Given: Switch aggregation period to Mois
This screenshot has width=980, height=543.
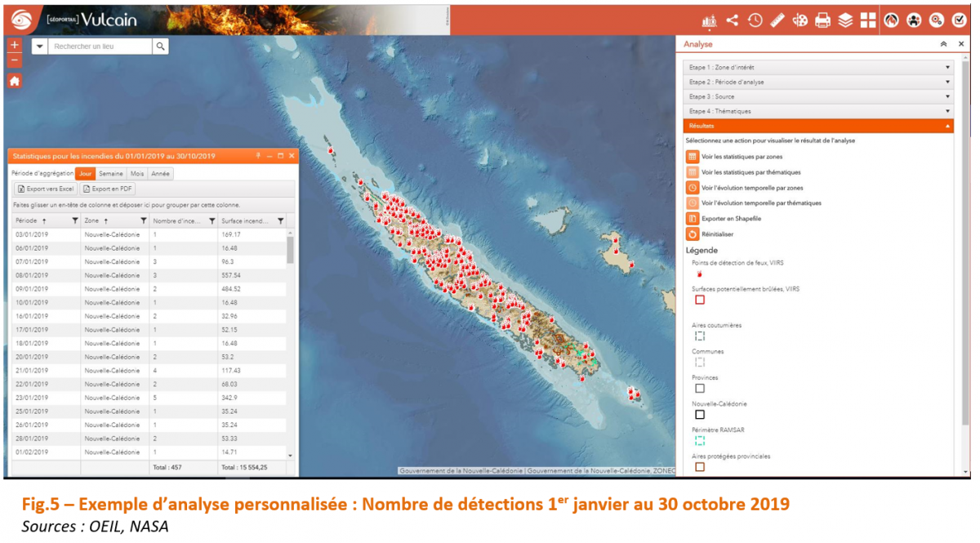Looking at the screenshot, I should click(137, 174).
